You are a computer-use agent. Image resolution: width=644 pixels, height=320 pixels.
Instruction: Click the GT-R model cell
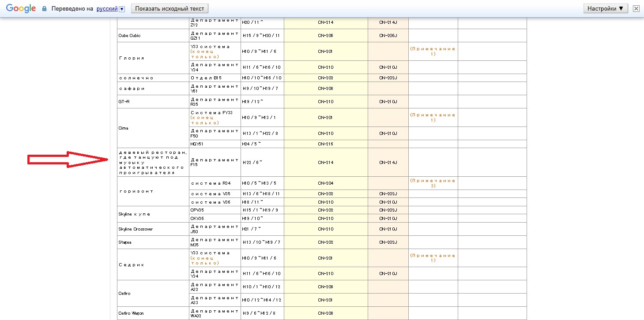point(153,102)
